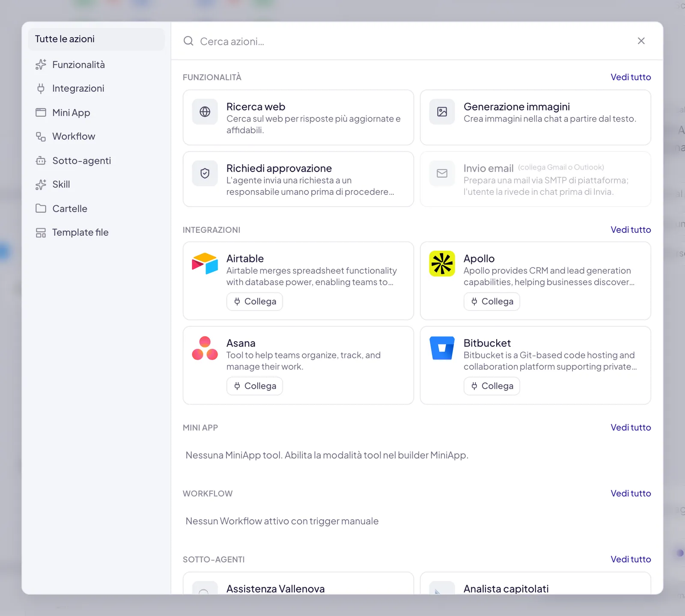Click the Invio email card title
The width and height of the screenshot is (685, 616).
coord(488,168)
